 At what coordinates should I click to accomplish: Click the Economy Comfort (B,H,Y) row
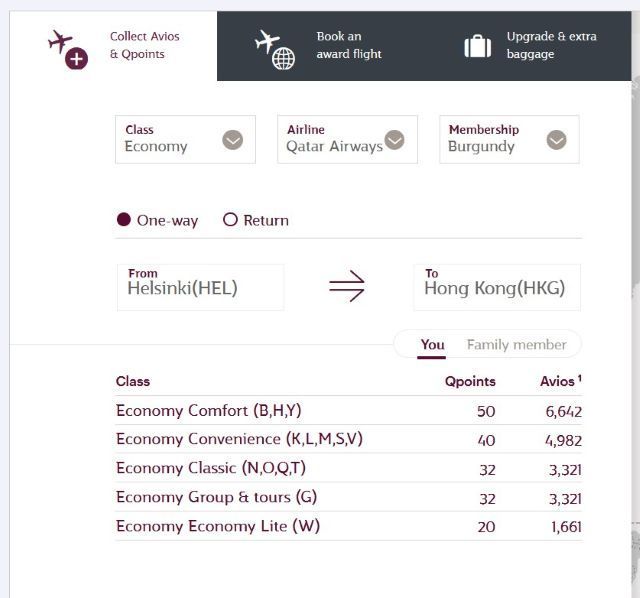(x=208, y=410)
